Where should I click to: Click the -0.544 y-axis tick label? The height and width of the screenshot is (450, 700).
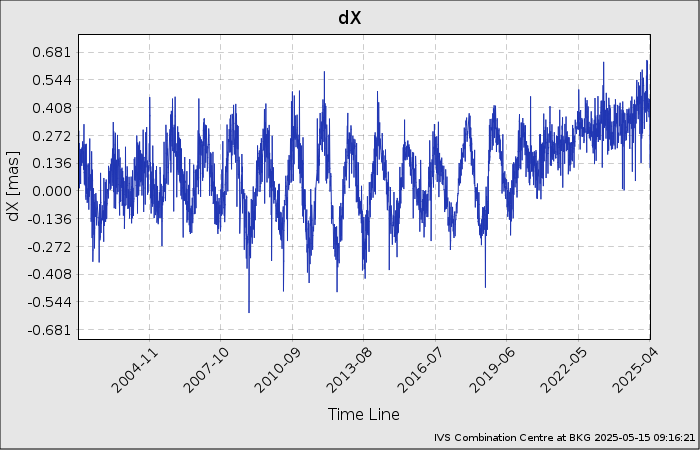click(x=49, y=301)
